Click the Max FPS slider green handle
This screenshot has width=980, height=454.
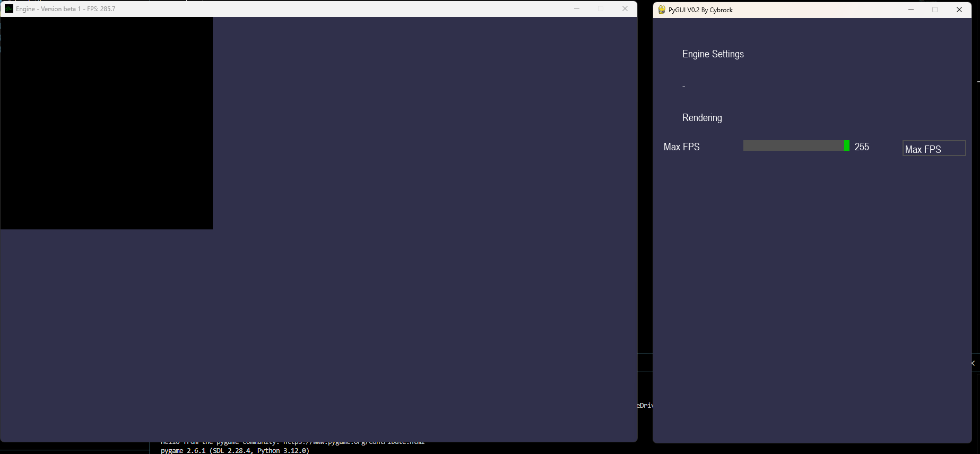click(x=847, y=145)
